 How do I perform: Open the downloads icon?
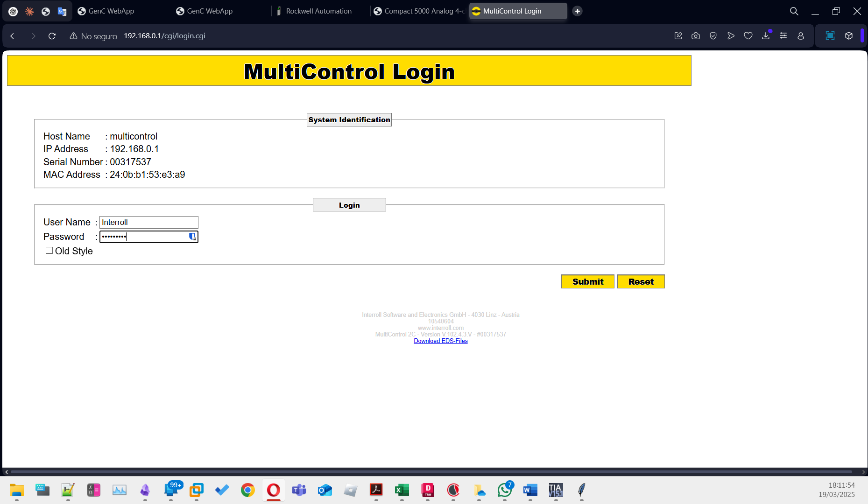pos(766,36)
